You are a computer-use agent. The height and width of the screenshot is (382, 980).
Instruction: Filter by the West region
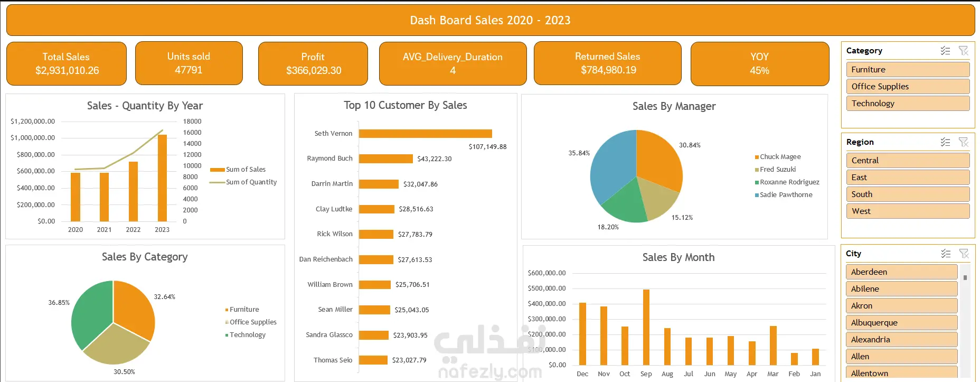pos(908,211)
